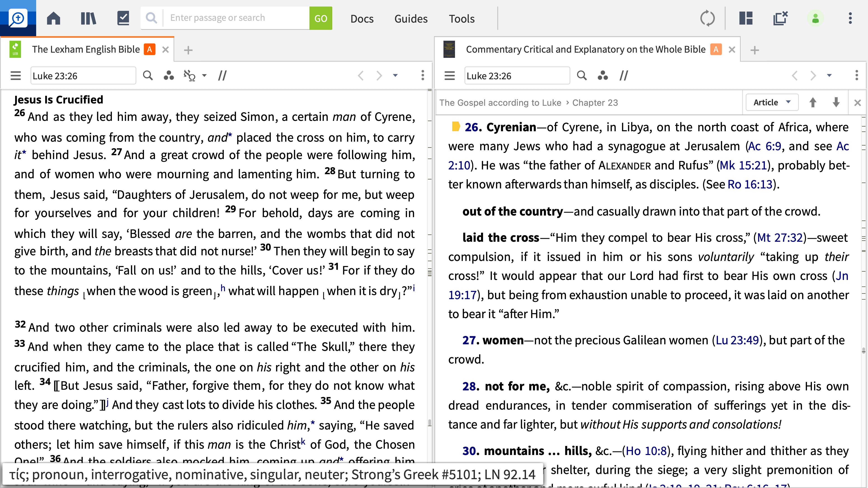868x488 pixels.
Task: Open the main application kebab menu
Action: coord(850,18)
